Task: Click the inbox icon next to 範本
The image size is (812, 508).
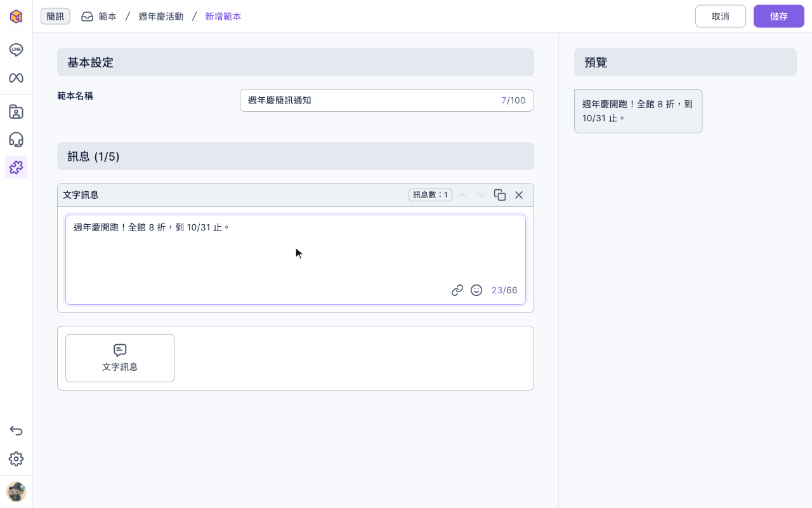Action: point(87,17)
